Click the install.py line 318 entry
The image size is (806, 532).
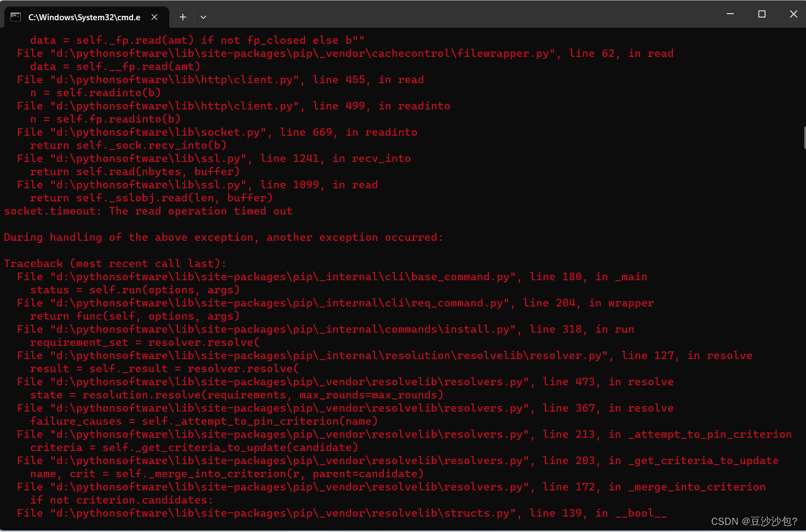point(325,329)
